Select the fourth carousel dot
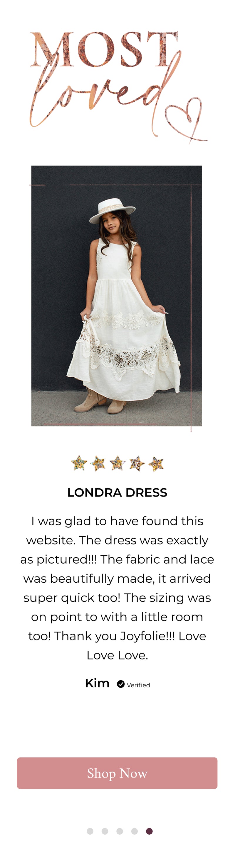Viewport: 235px width, 868px height. click(134, 831)
